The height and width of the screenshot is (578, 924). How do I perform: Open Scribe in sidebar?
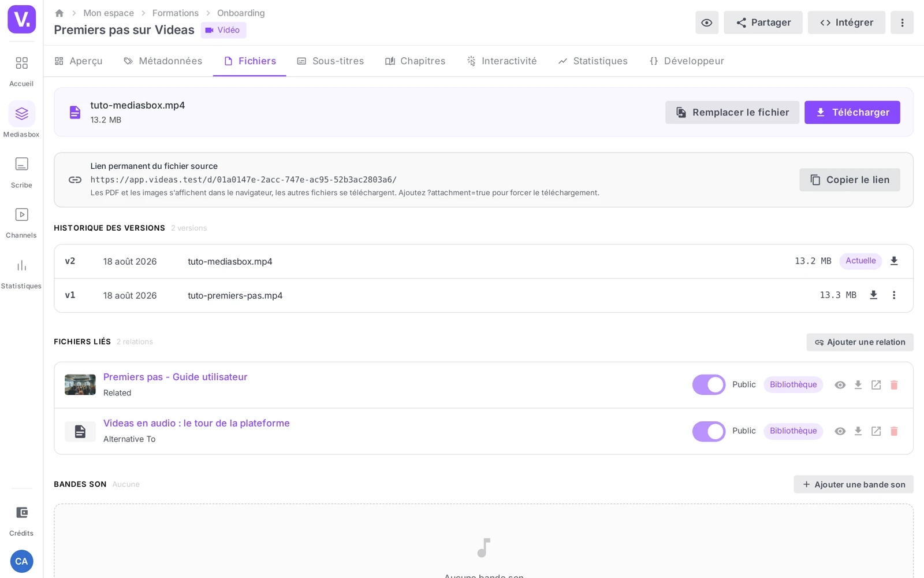[x=21, y=172]
